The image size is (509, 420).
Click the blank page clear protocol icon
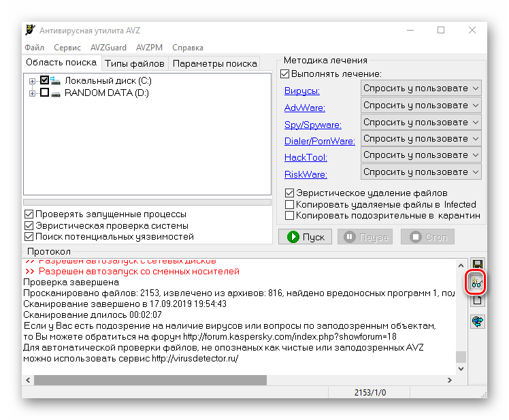[477, 300]
